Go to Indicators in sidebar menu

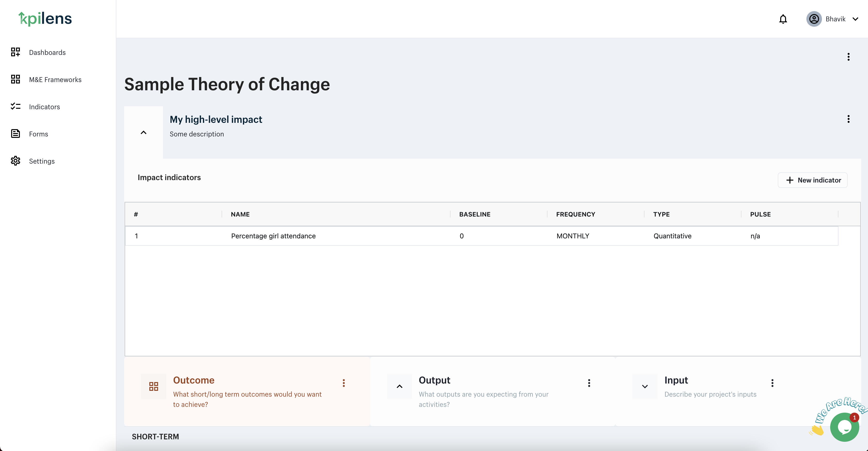[44, 107]
